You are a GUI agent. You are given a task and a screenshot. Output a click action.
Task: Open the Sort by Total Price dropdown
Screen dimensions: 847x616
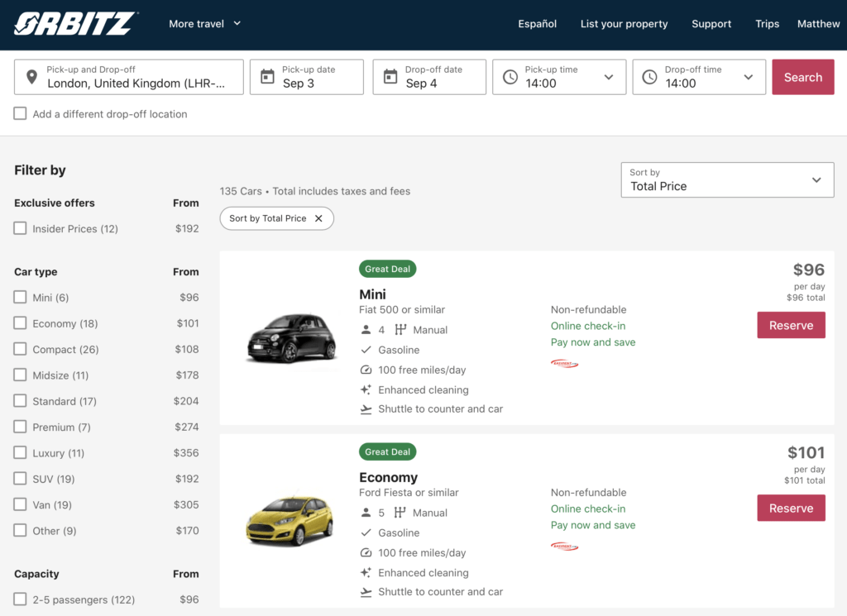tap(726, 179)
